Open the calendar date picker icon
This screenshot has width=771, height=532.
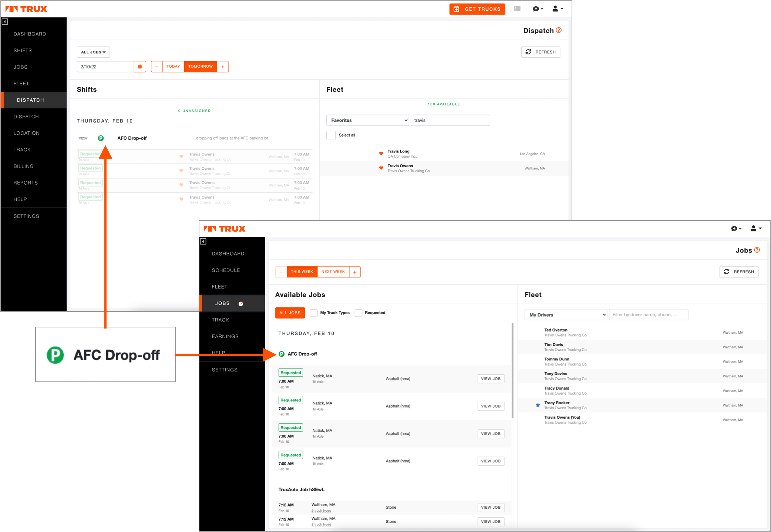[x=140, y=67]
